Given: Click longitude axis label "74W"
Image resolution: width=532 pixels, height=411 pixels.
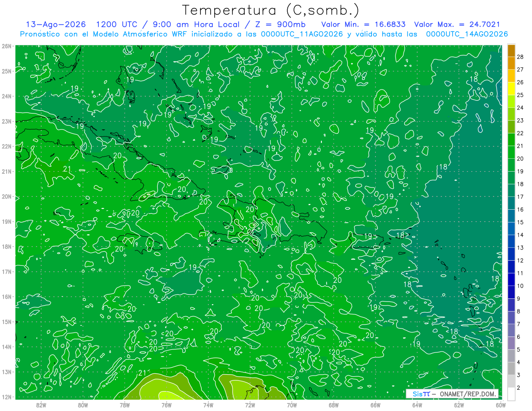Looking at the screenshot, I should (x=208, y=405).
